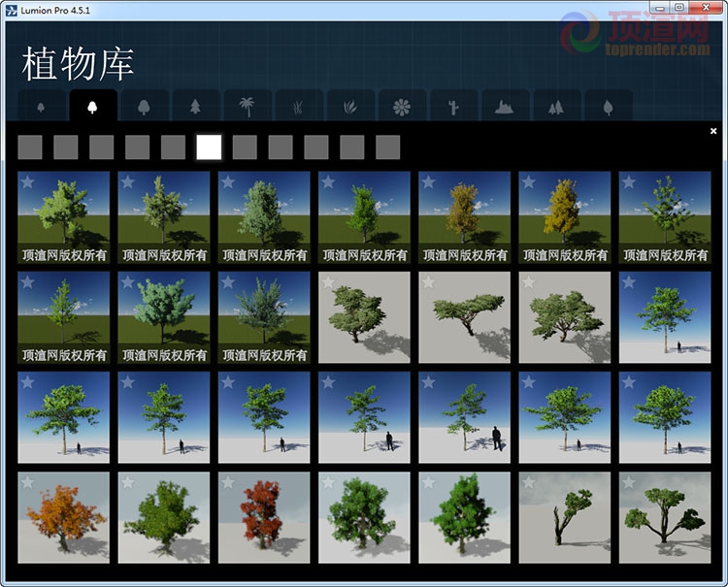Go to the seventh page square

(x=245, y=147)
